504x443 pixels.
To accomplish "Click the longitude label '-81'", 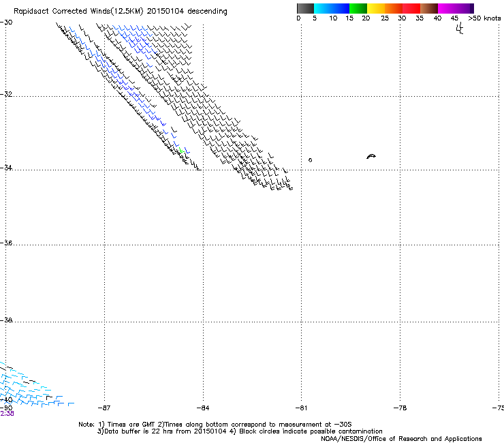I will pos(301,408).
